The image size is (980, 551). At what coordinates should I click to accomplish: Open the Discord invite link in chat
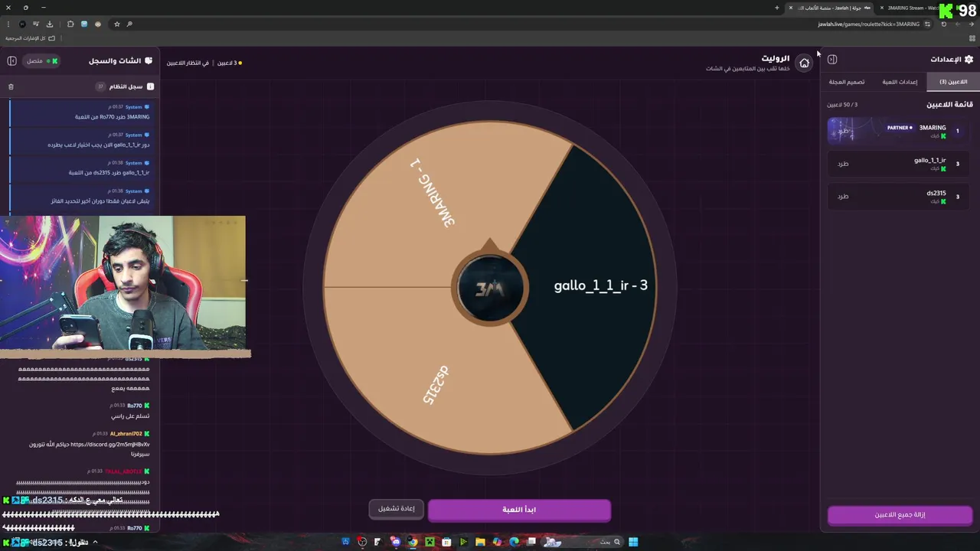point(110,445)
